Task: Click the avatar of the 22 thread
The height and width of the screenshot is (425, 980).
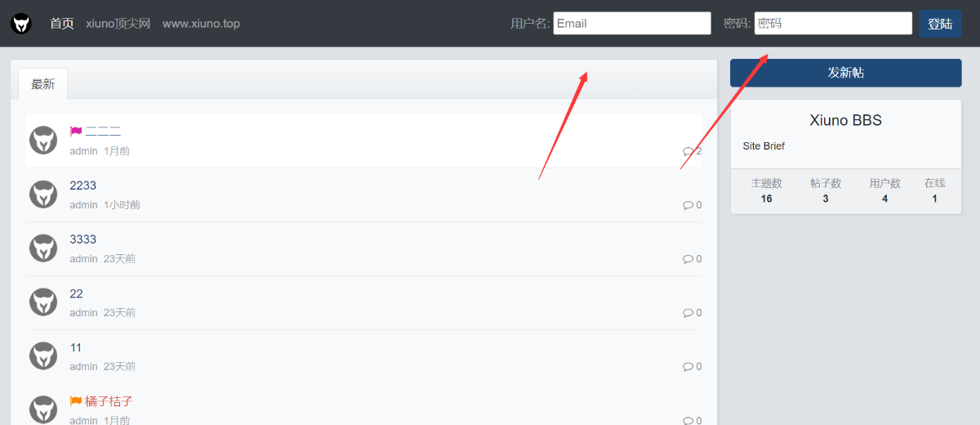Action: point(43,302)
